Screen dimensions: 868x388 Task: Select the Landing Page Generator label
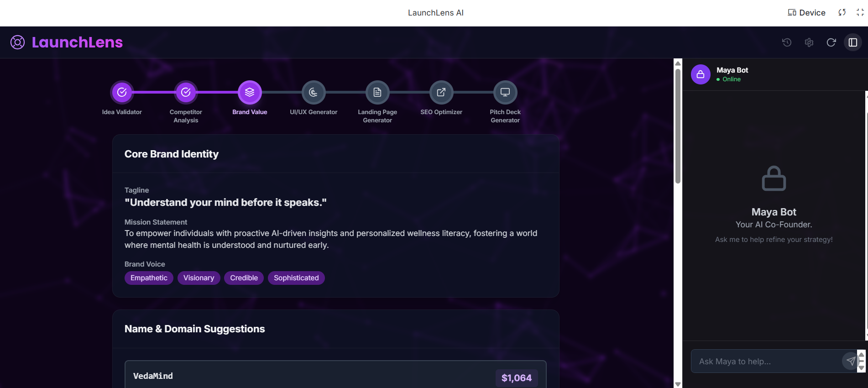pyautogui.click(x=377, y=116)
